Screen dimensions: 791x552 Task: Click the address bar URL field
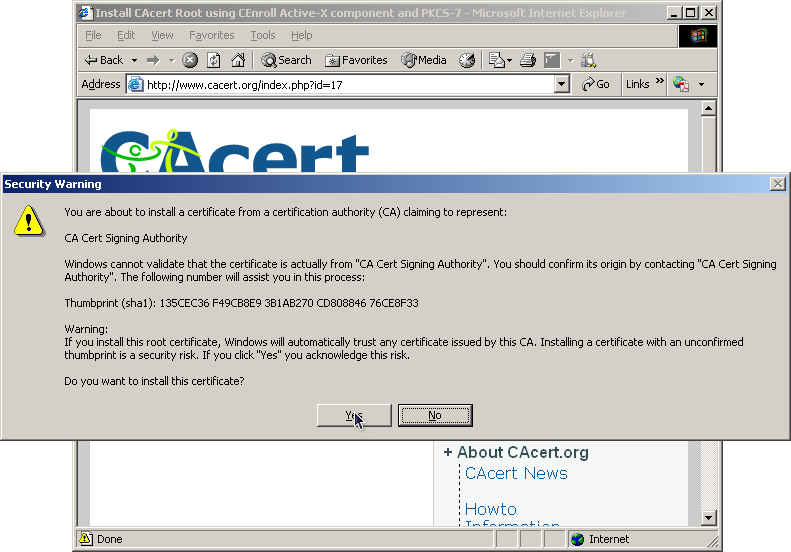pyautogui.click(x=348, y=85)
